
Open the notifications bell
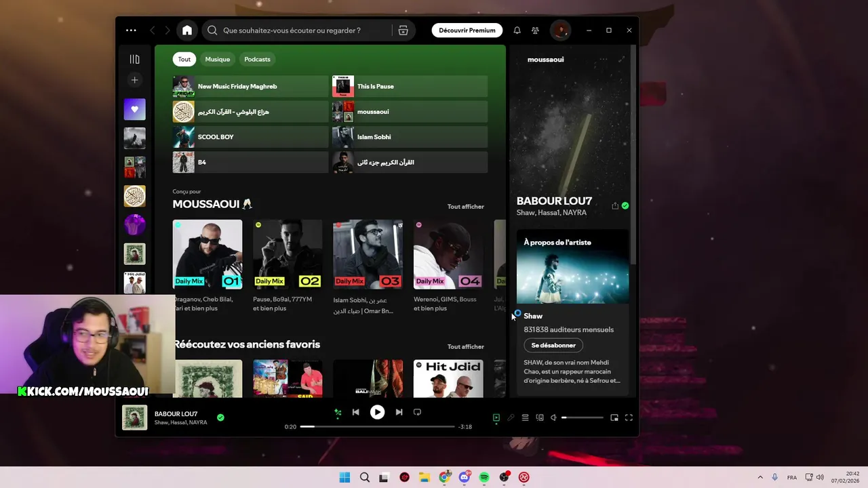[517, 30]
